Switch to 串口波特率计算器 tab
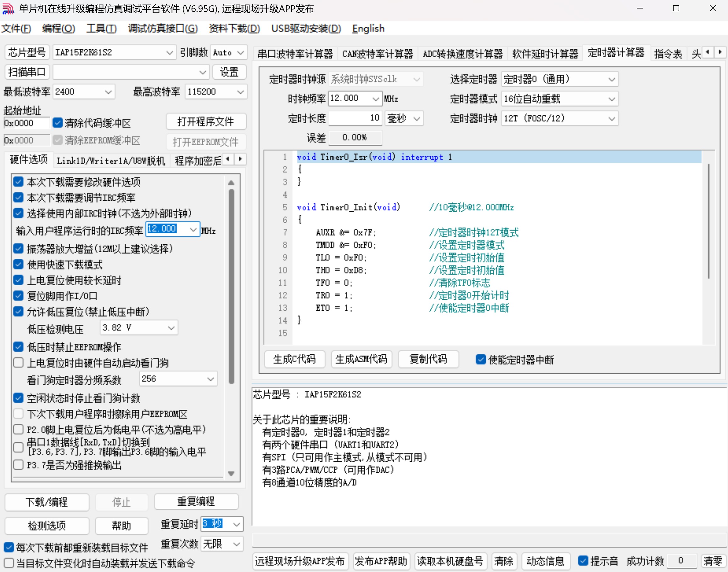 click(295, 53)
